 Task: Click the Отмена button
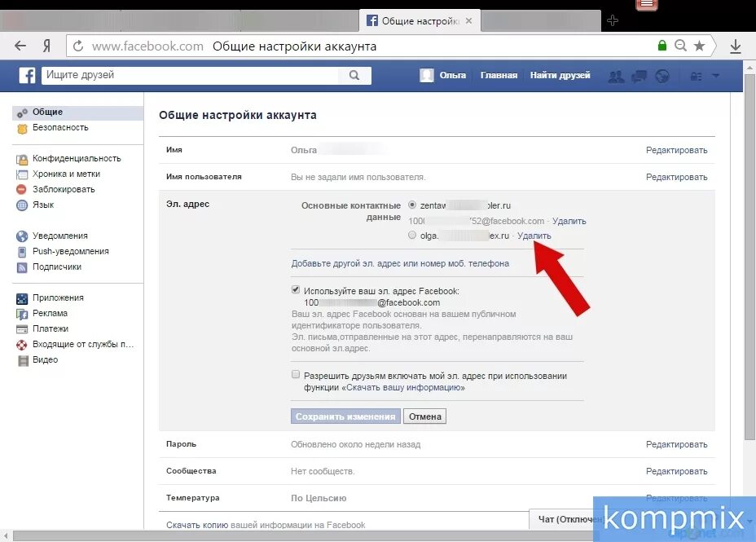tap(424, 416)
